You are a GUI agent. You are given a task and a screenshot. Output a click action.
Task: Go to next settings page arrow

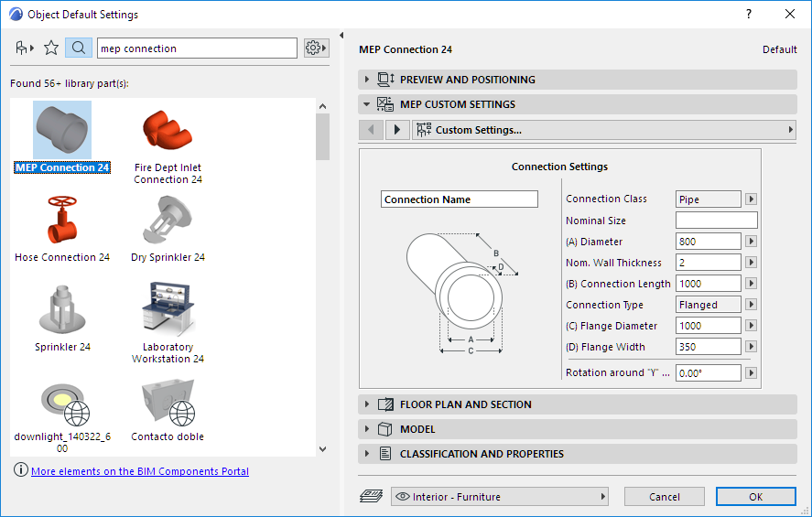tap(397, 130)
